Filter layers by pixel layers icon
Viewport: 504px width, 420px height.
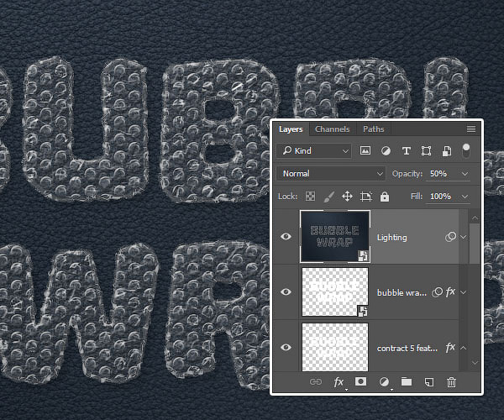(x=365, y=150)
